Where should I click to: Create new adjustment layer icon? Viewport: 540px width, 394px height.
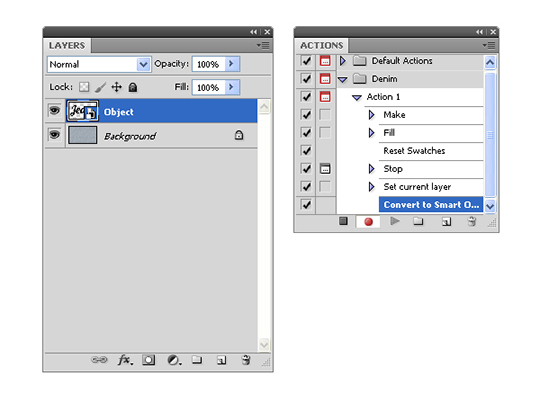(x=174, y=360)
